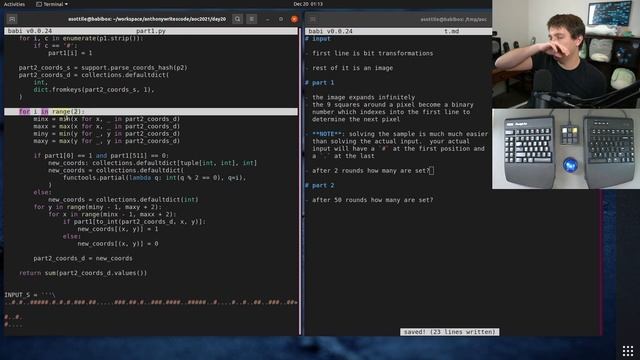Click the 'for y in range(miny - 1, maxy + 2):' line
The height and width of the screenshot is (360, 640).
click(98, 207)
